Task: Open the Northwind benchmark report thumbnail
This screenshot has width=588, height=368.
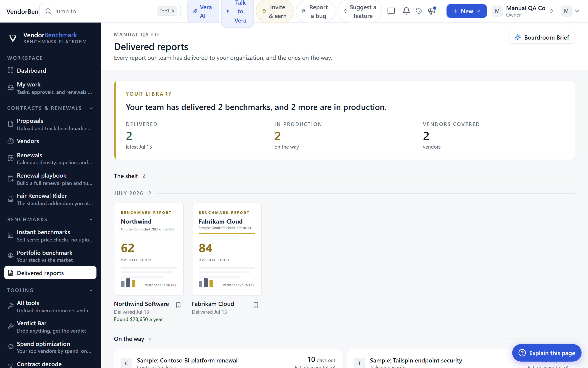Action: point(149,249)
